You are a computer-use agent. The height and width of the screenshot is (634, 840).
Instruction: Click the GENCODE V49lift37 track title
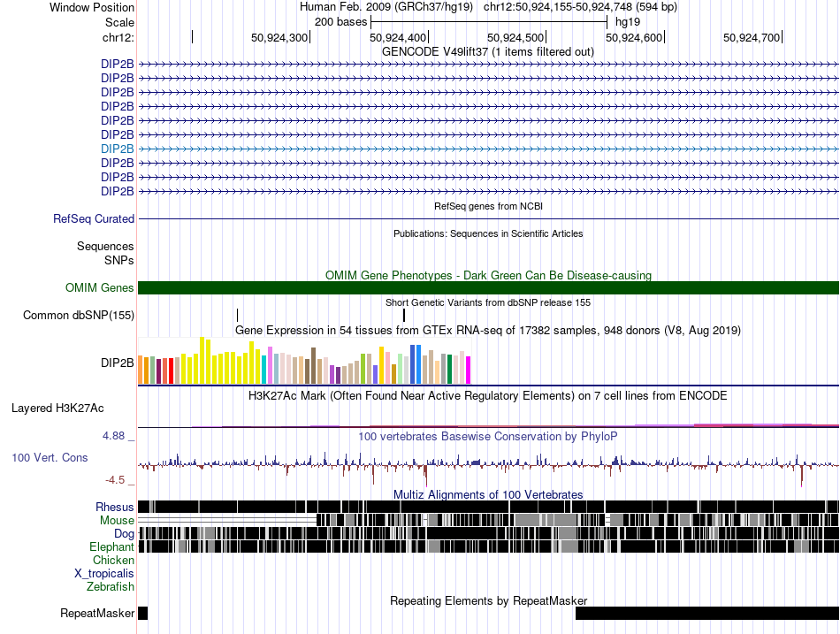pyautogui.click(x=488, y=52)
